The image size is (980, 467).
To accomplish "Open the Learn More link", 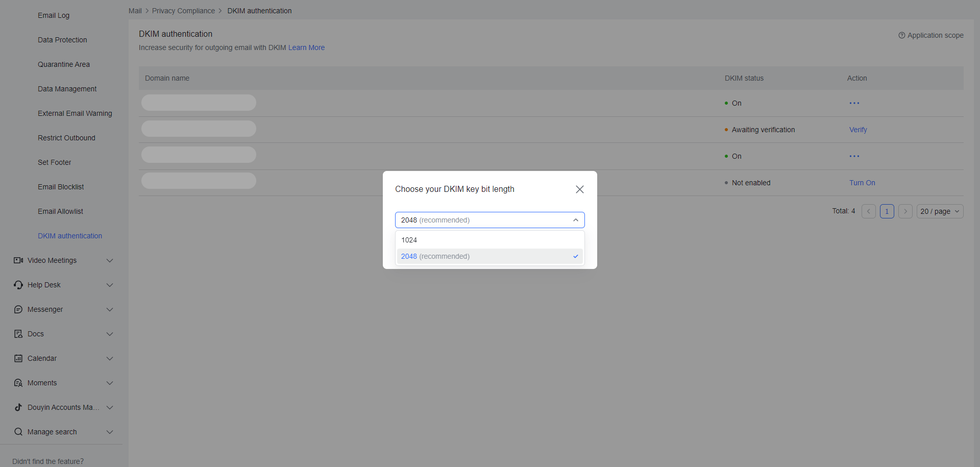I will (x=306, y=47).
